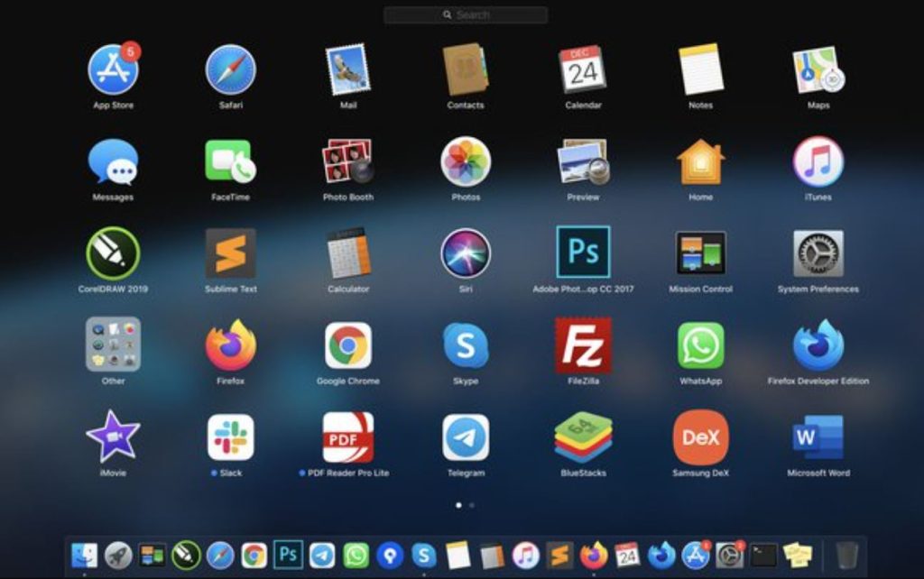The height and width of the screenshot is (579, 924).
Task: Launch BlueStacks
Action: click(583, 441)
